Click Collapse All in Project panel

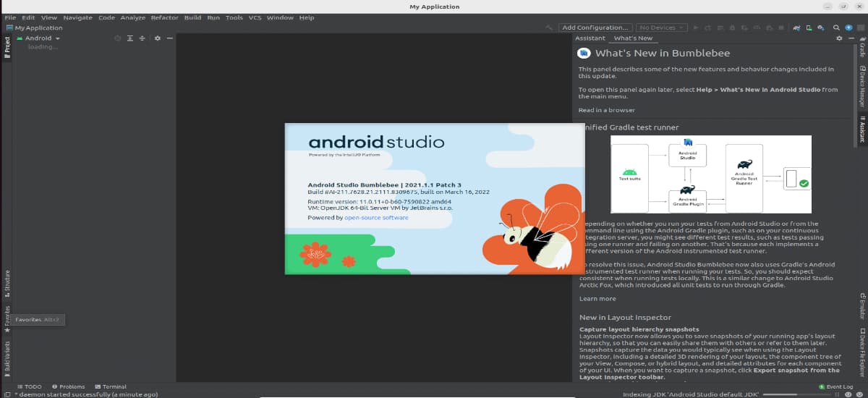click(x=142, y=38)
